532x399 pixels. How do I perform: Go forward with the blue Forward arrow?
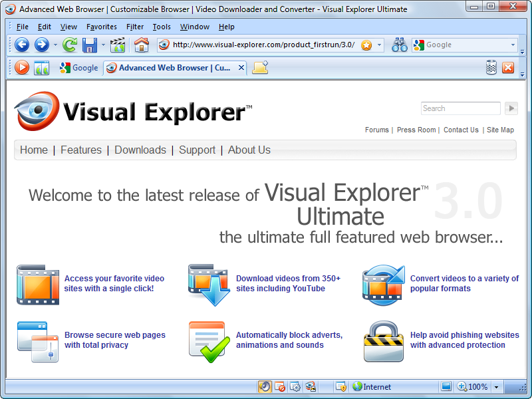pyautogui.click(x=42, y=45)
